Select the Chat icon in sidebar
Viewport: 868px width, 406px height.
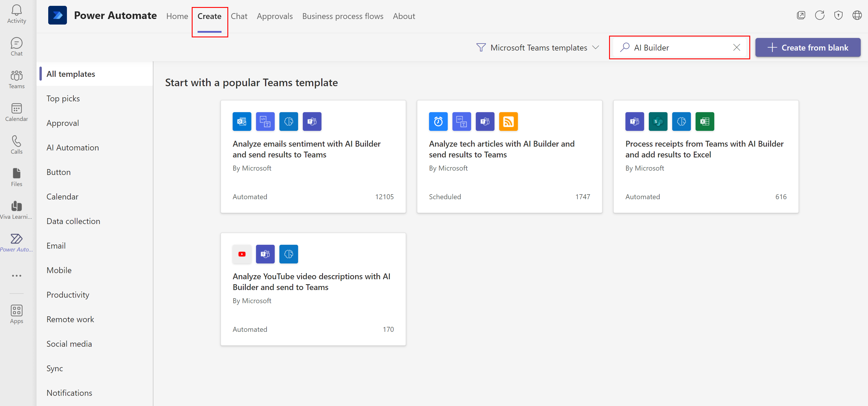[17, 44]
